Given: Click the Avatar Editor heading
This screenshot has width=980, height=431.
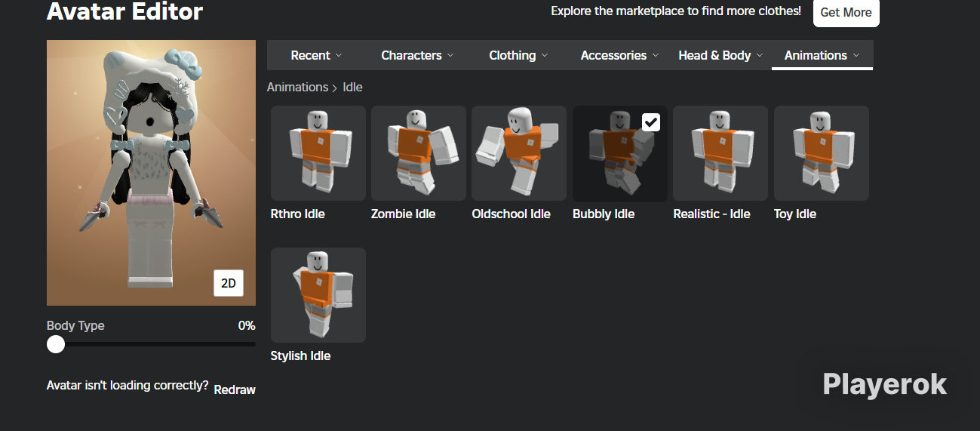Looking at the screenshot, I should (124, 11).
